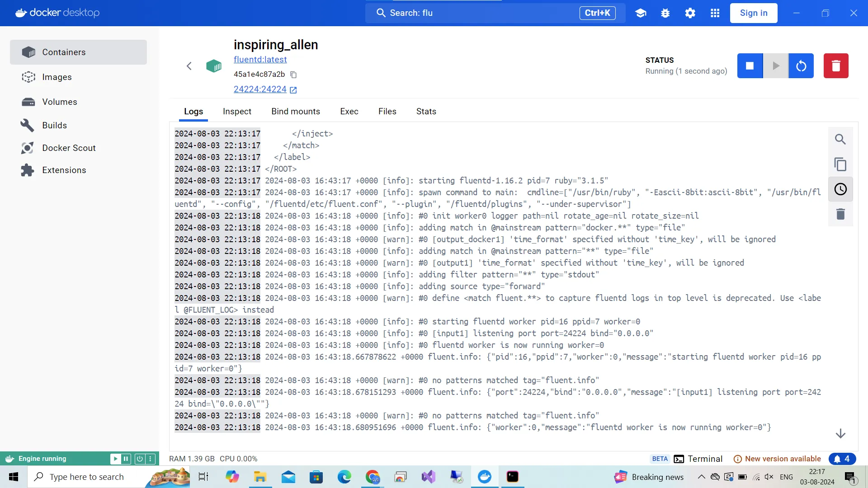This screenshot has height=488, width=868.
Task: Open port 24224:24224 in browser
Action: click(x=265, y=89)
